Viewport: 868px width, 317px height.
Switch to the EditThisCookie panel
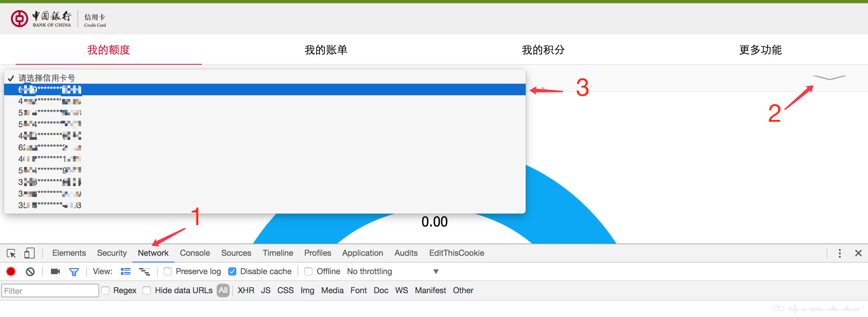457,253
